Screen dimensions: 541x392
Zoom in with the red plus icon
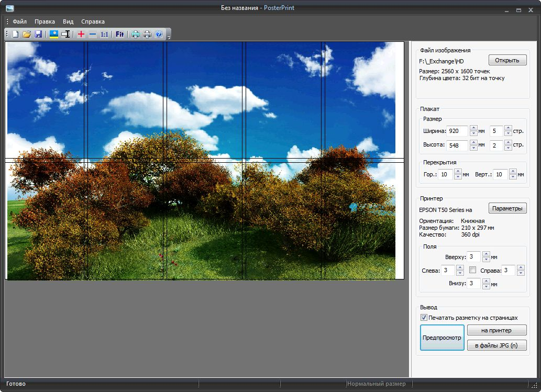click(x=81, y=35)
